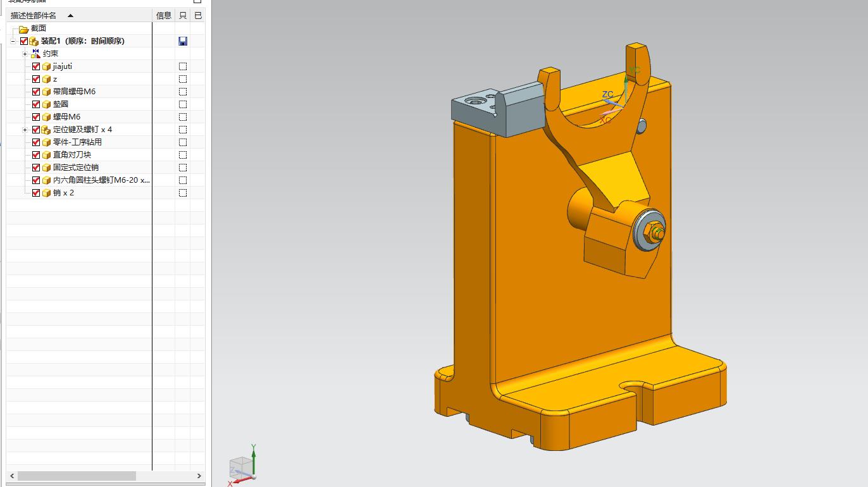Select the 截面 label in the tree
The width and height of the screenshot is (868, 487).
tap(39, 28)
